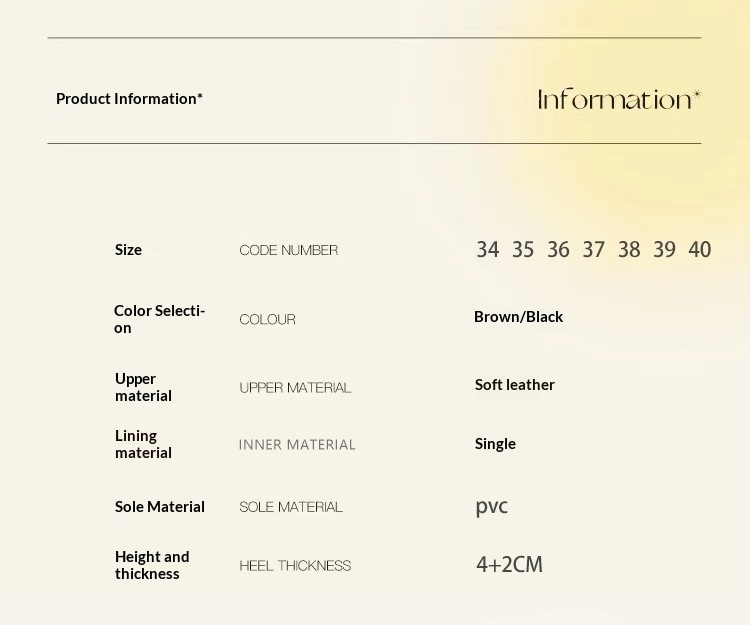This screenshot has height=625, width=750.
Task: Select the Soft leather text
Action: tap(514, 385)
